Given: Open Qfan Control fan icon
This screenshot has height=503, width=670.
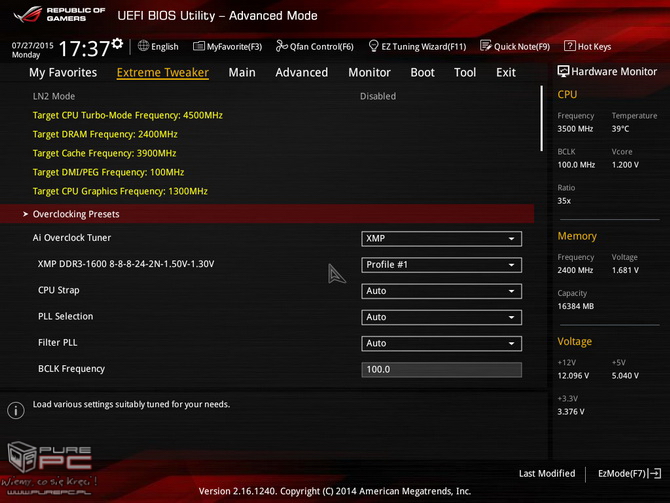Looking at the screenshot, I should click(282, 46).
